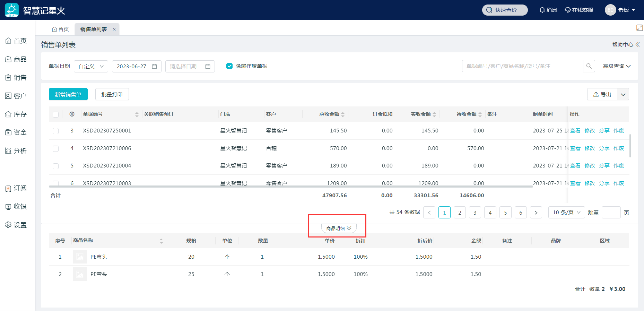This screenshot has width=644, height=311.
Task: Sort by 实收金额 column arrows
Action: click(x=434, y=114)
